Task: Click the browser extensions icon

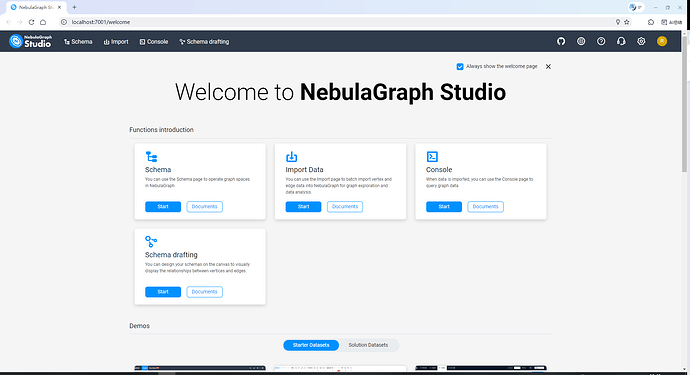Action: click(651, 22)
